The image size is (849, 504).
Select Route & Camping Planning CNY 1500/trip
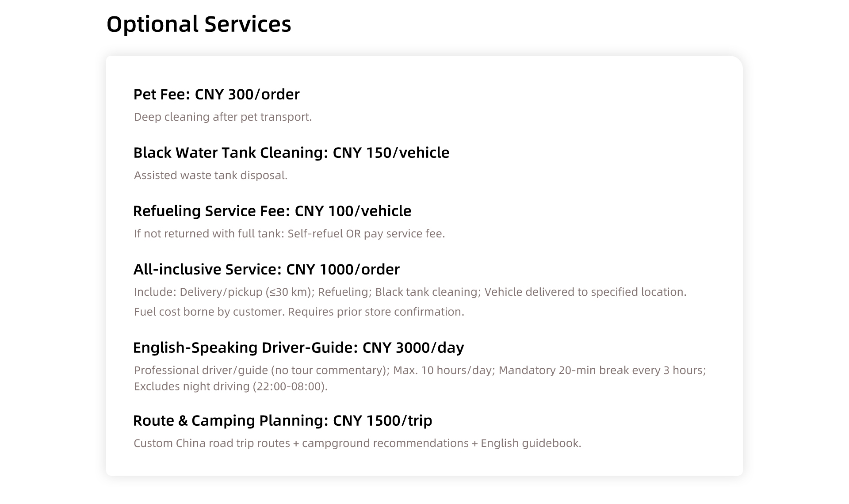283,420
